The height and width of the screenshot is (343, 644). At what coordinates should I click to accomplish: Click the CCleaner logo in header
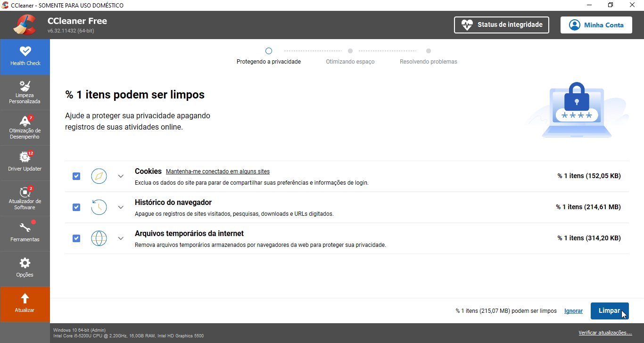click(25, 25)
